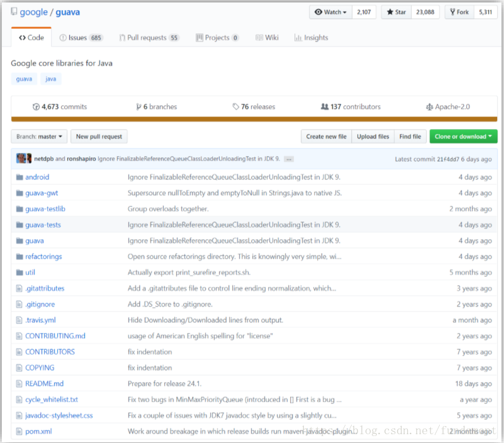Open the netdpb author link

[44, 159]
